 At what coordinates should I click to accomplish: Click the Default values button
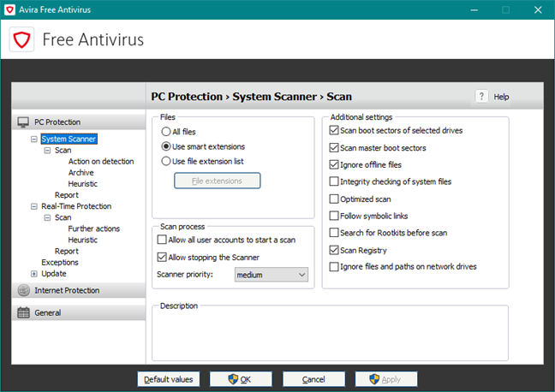(x=169, y=379)
